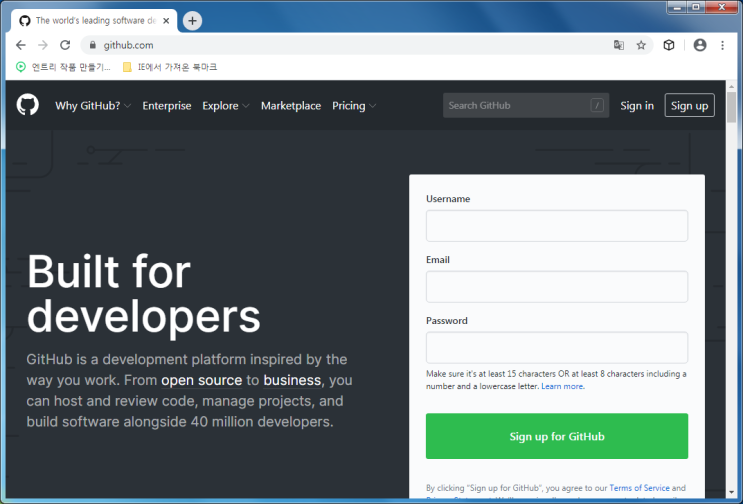743x504 pixels.
Task: Open Chrome three-dot menu
Action: point(722,45)
